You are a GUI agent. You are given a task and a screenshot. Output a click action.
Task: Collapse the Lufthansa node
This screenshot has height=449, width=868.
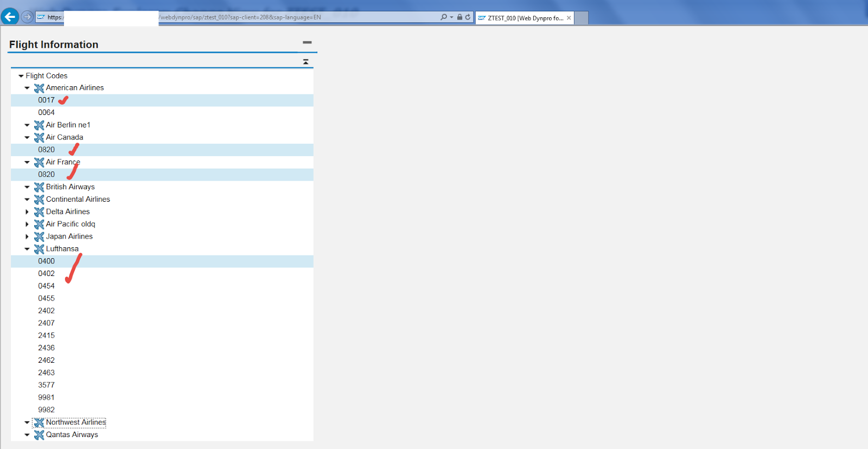(x=27, y=249)
